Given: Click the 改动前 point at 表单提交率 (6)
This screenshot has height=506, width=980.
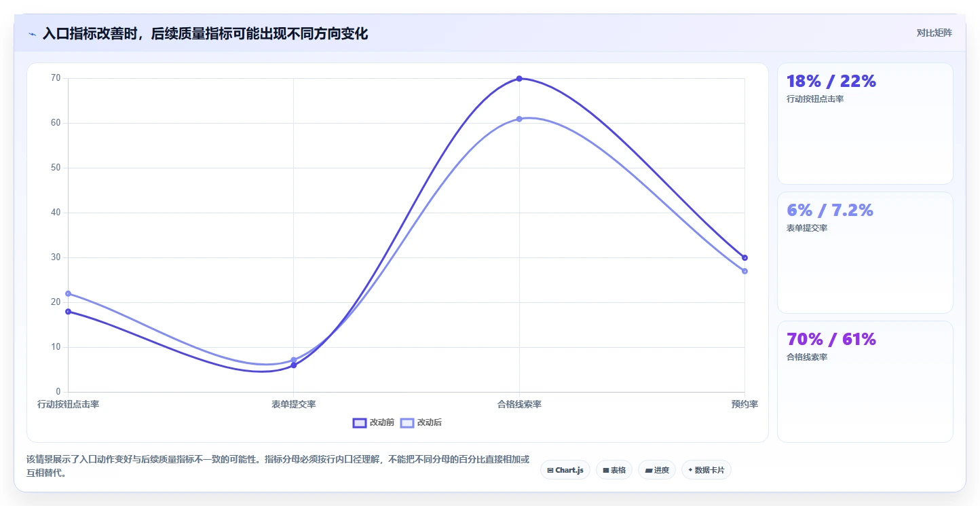Looking at the screenshot, I should (x=294, y=365).
